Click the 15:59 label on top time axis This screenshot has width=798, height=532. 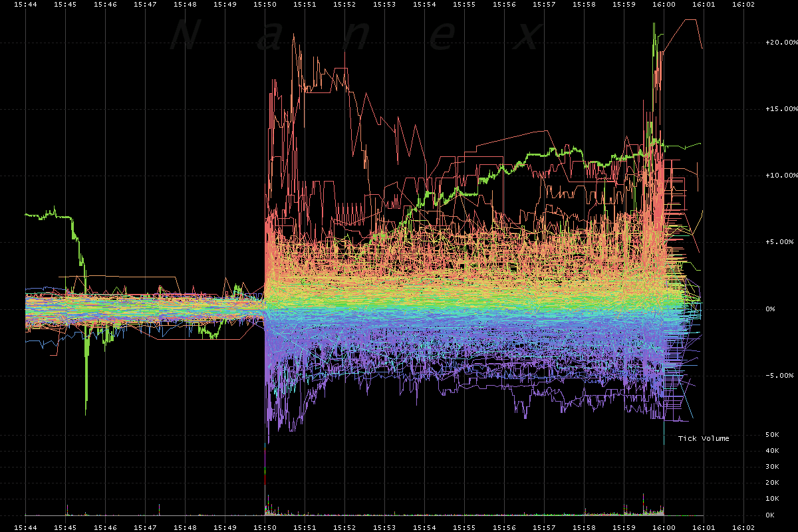[x=624, y=4]
